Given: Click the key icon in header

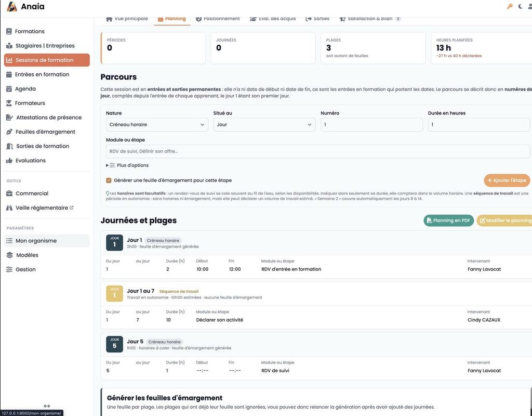Looking at the screenshot, I should 510,6.
